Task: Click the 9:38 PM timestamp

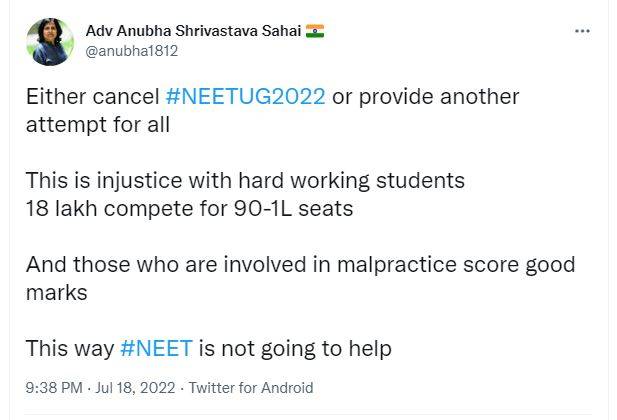Action: [55, 388]
